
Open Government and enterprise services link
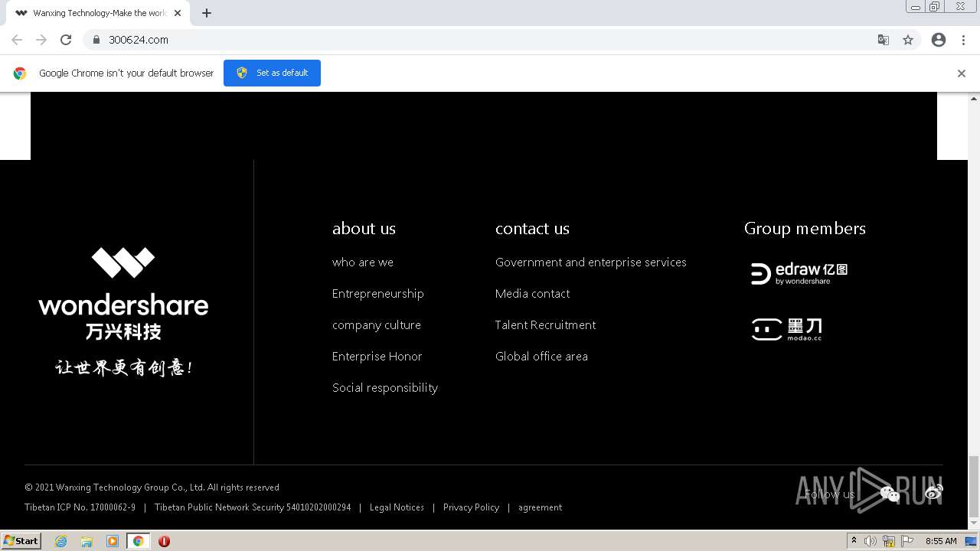(x=591, y=262)
